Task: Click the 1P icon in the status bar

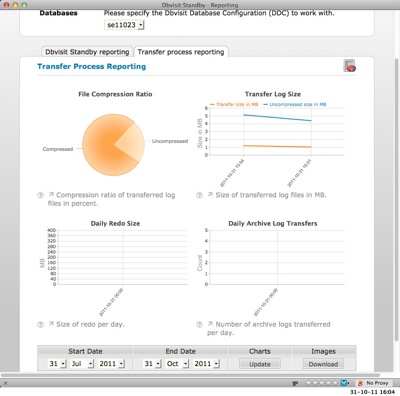Action: click(295, 383)
